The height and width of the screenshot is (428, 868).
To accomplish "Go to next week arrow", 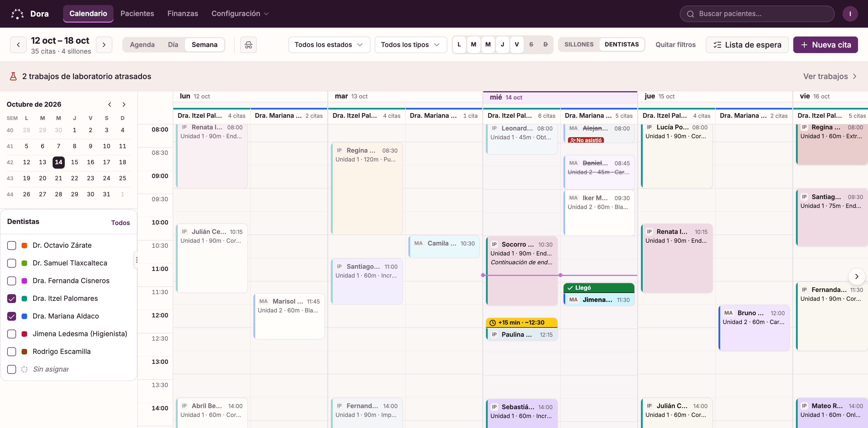I will point(104,45).
